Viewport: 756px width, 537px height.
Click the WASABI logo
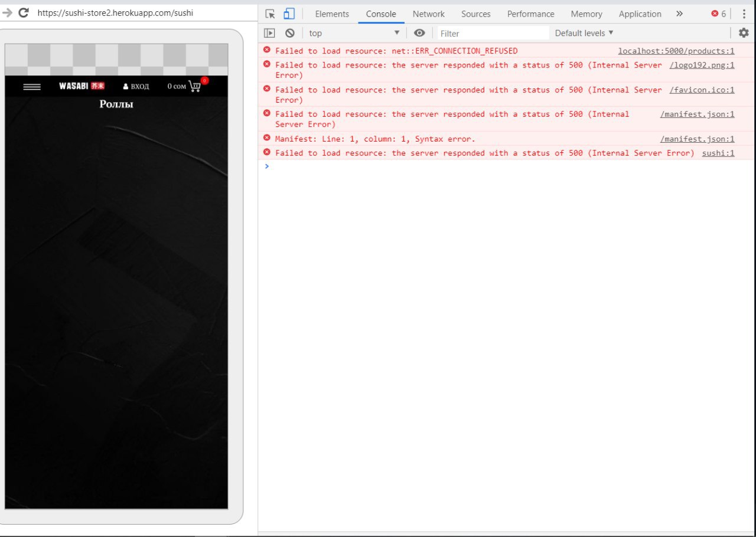[x=82, y=86]
